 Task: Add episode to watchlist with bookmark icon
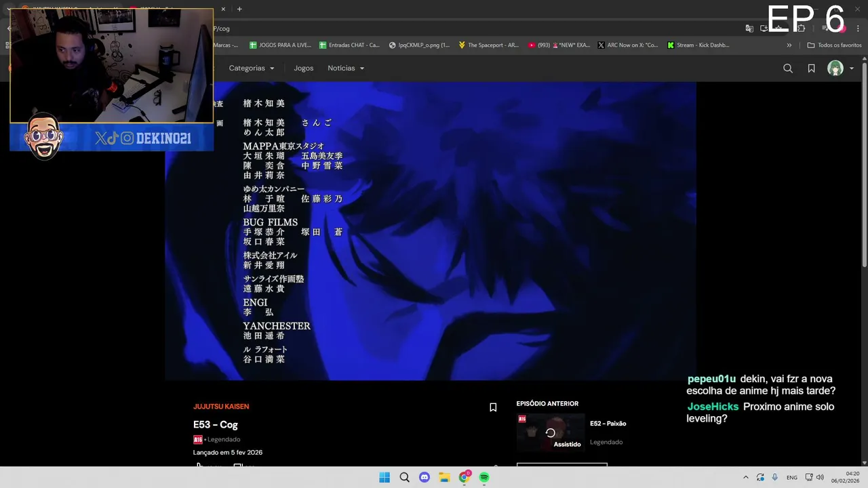coord(493,407)
